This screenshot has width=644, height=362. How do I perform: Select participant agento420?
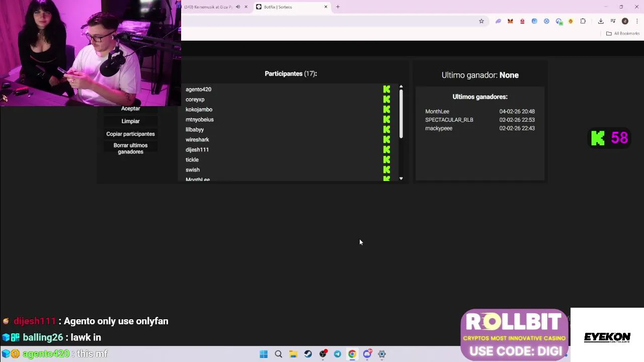click(x=198, y=89)
